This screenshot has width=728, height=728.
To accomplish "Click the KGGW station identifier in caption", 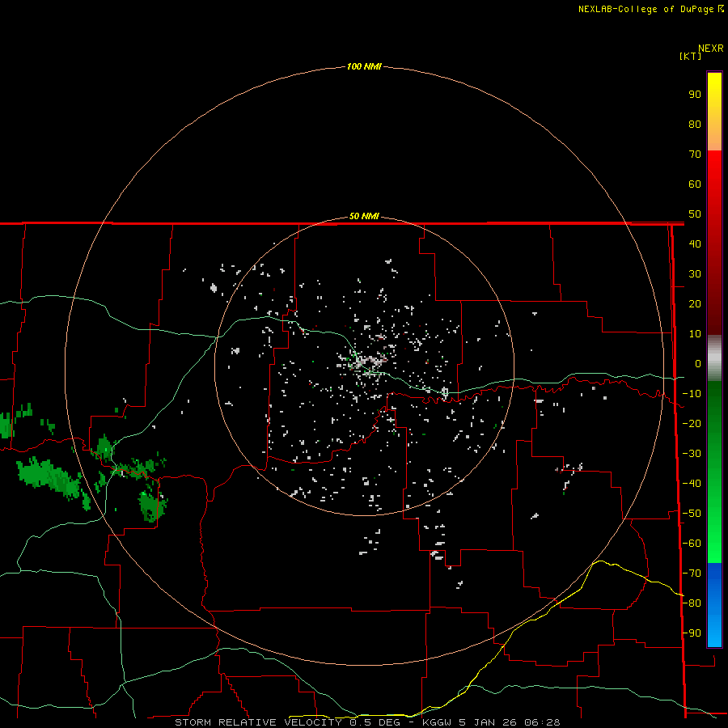I will [x=437, y=722].
